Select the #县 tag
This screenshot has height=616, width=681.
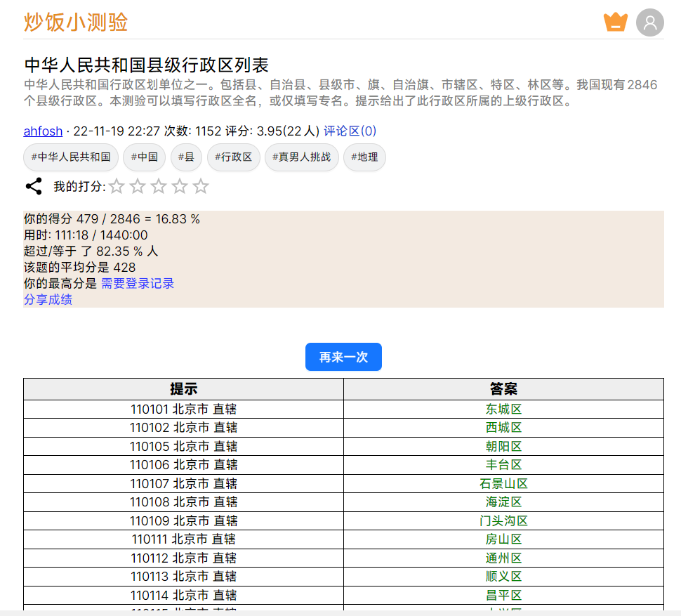[x=186, y=157]
